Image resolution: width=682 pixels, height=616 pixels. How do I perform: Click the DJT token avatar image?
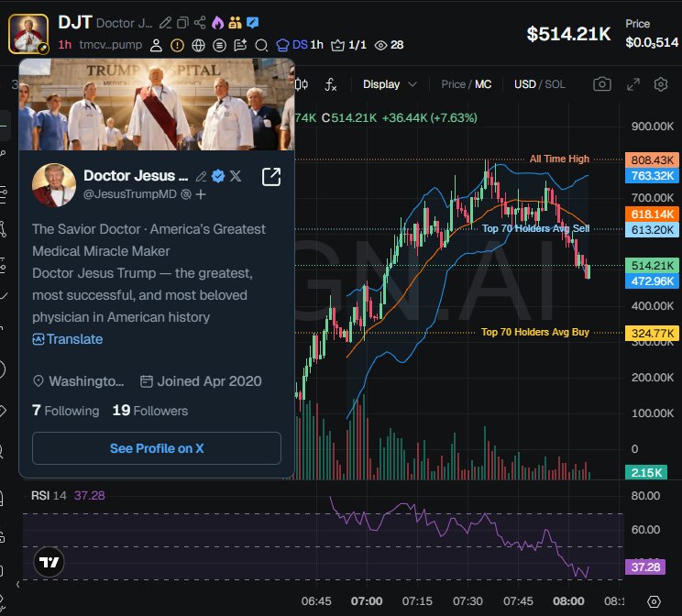[x=28, y=33]
